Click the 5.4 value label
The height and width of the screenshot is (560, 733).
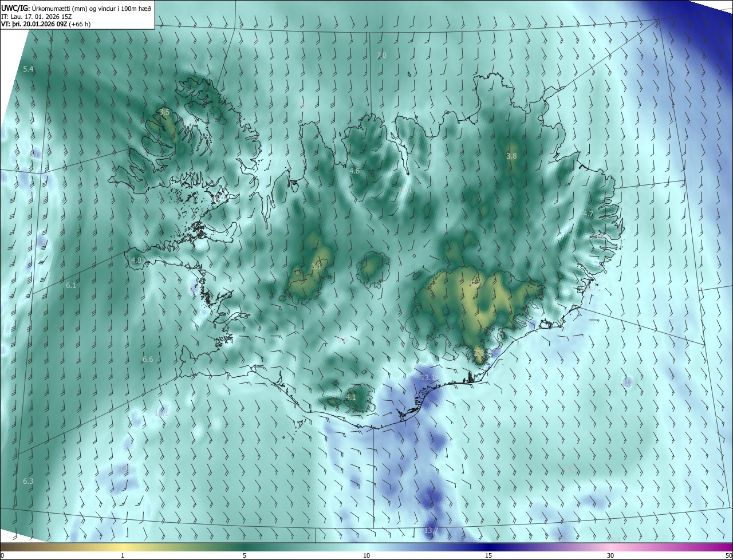coord(28,69)
